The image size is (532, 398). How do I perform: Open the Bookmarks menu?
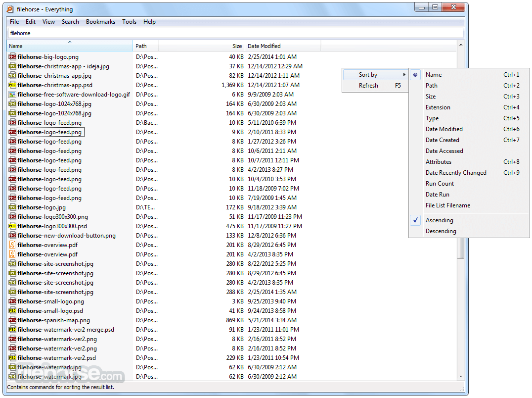click(100, 22)
